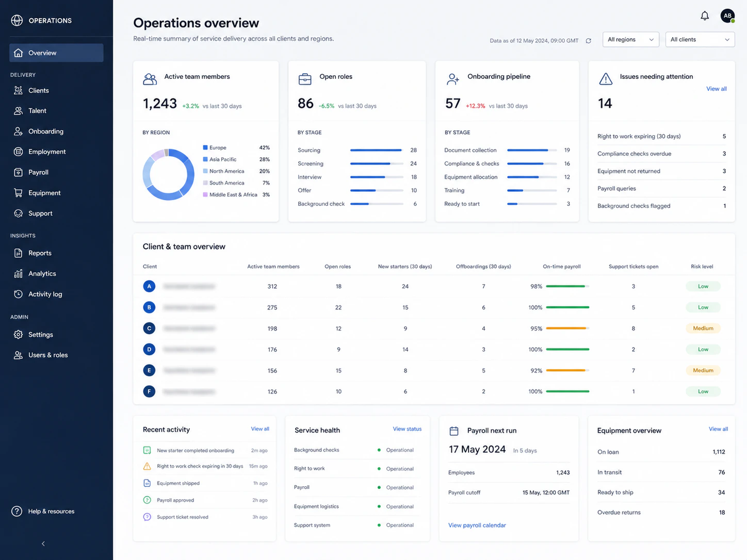Open the View payroll calendar link
The height and width of the screenshot is (560, 747).
click(477, 525)
